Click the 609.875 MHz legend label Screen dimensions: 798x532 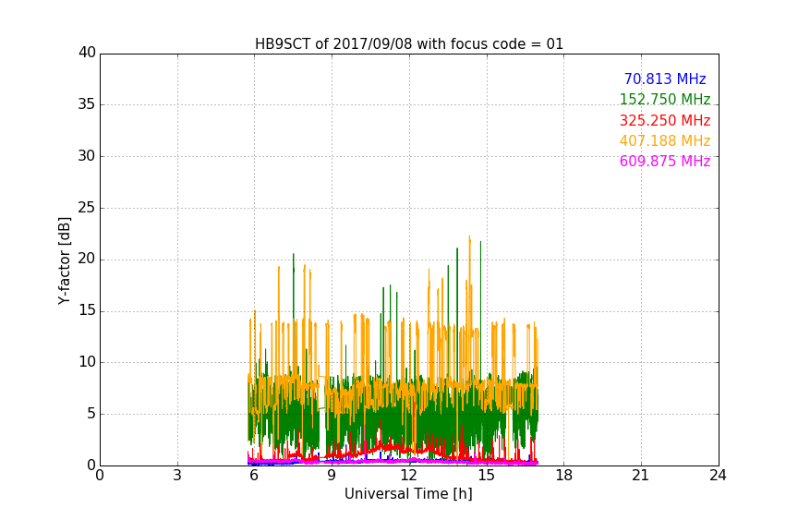tap(665, 162)
